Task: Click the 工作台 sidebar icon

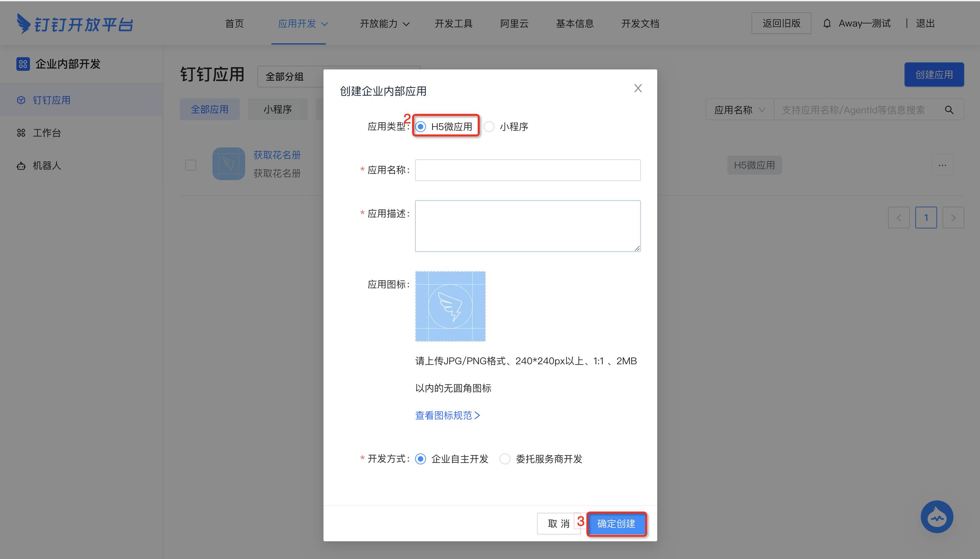Action: click(x=21, y=133)
